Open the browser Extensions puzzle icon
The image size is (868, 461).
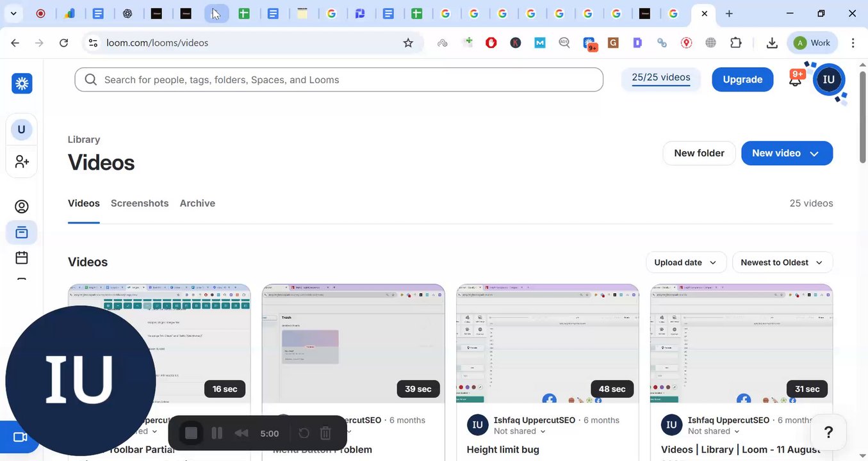click(x=736, y=43)
